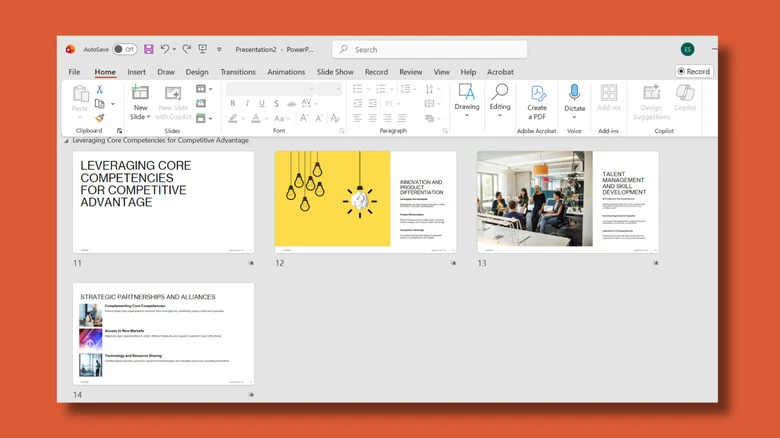Toggle Bold formatting button
780x438 pixels.
(x=232, y=104)
